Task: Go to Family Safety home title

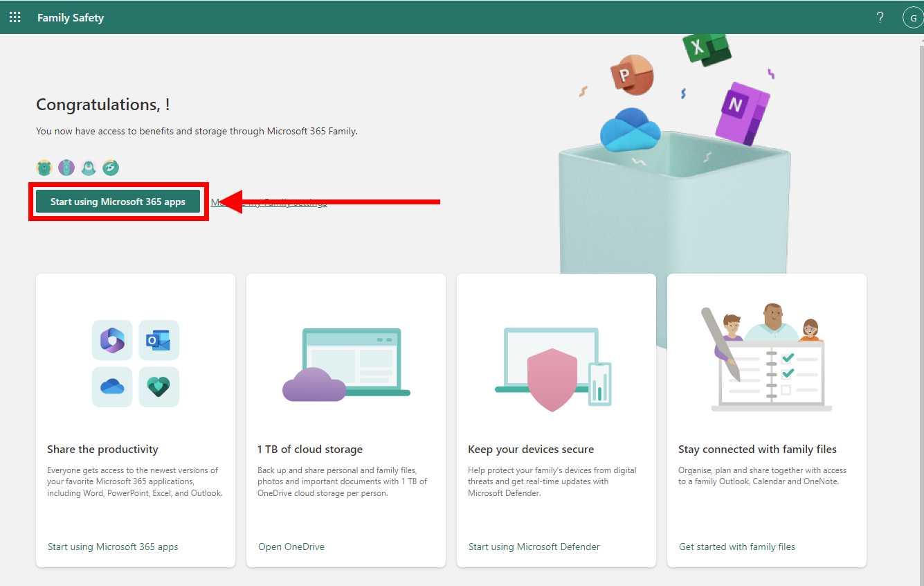Action: pos(71,17)
